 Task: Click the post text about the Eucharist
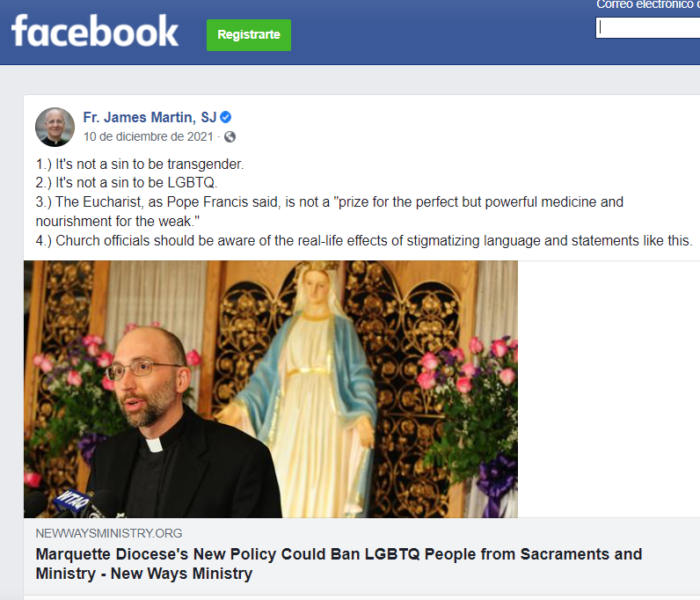coord(330,211)
